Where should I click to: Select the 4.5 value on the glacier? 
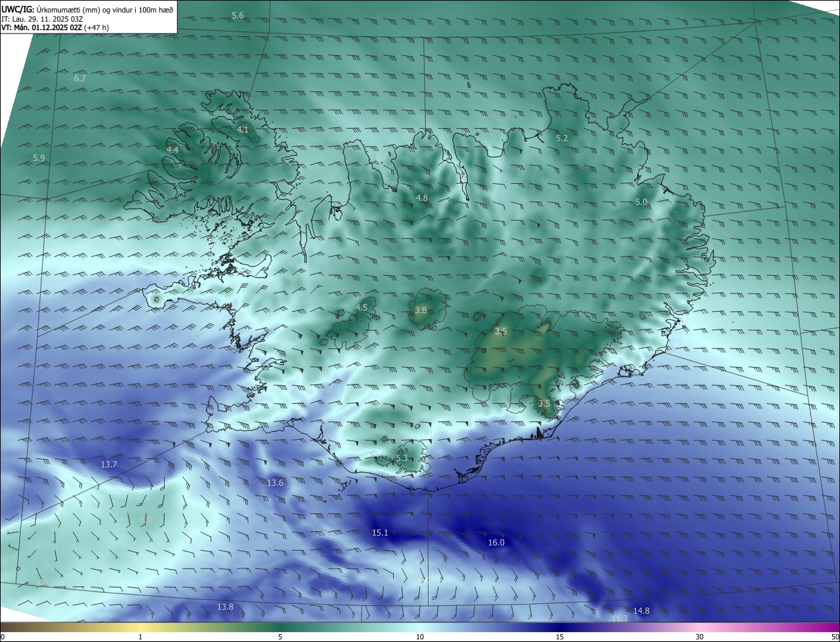[x=362, y=308]
